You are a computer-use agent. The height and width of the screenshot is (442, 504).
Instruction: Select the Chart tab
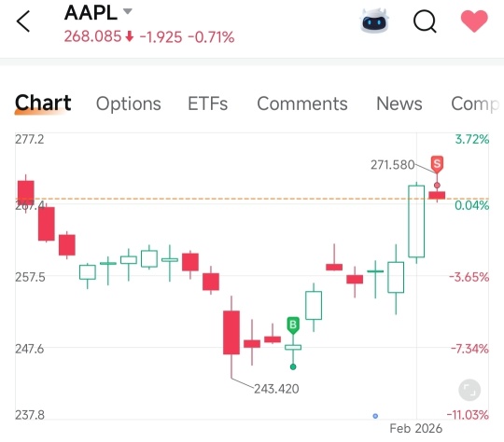click(43, 104)
